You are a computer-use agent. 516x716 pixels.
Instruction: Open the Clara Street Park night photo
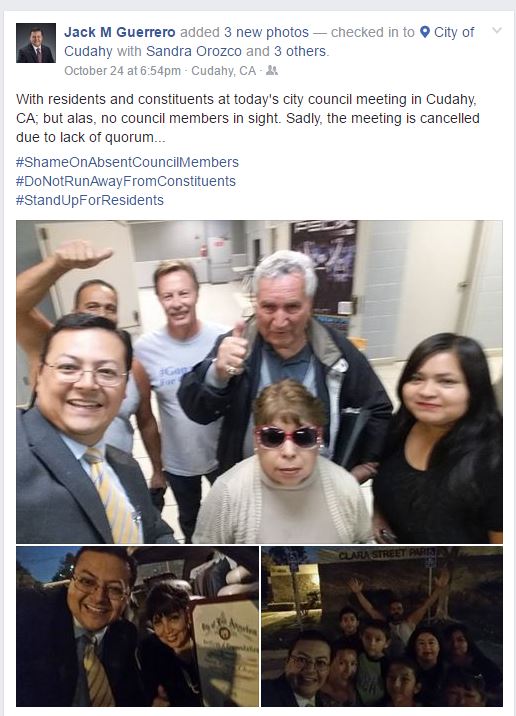382,626
